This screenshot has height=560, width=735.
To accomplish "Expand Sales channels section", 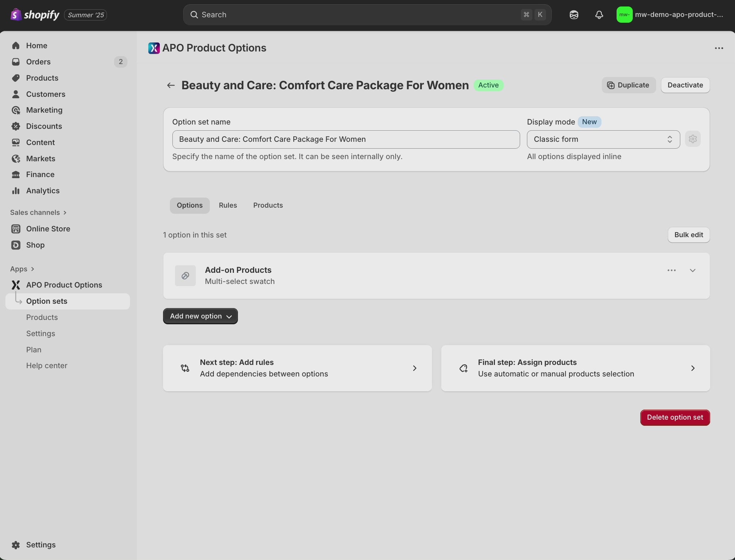I will coord(39,212).
